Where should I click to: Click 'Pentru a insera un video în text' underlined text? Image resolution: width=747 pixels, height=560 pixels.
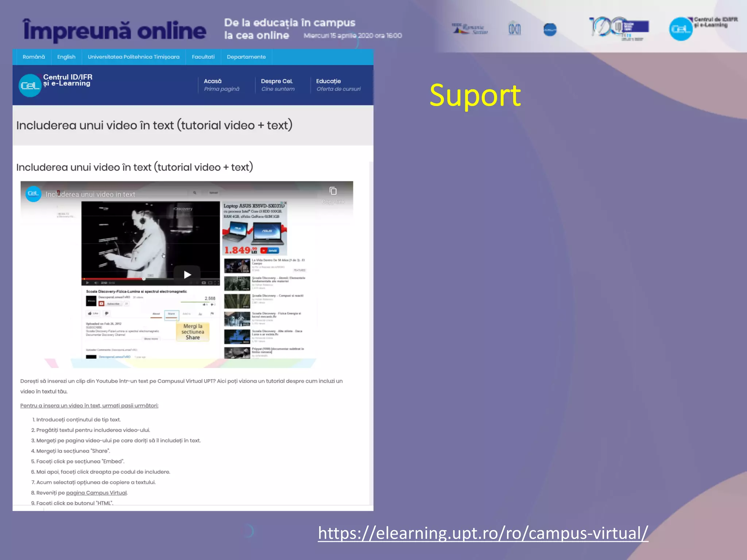pos(89,405)
